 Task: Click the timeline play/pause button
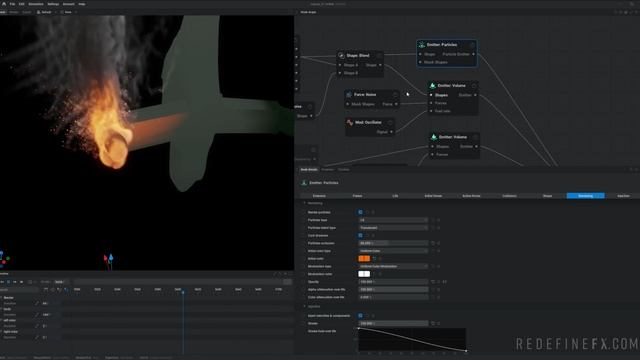tap(9, 282)
